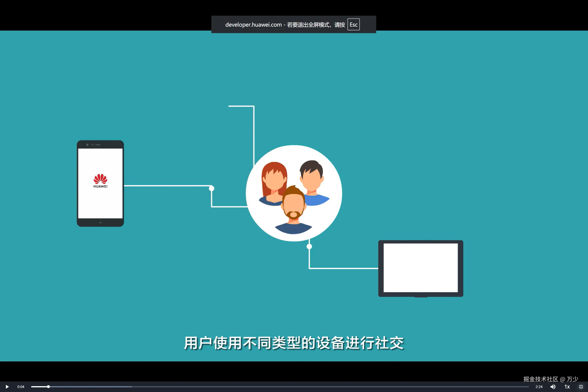Click the white connector dot near the phone
Image resolution: width=588 pixels, height=392 pixels.
tap(211, 189)
